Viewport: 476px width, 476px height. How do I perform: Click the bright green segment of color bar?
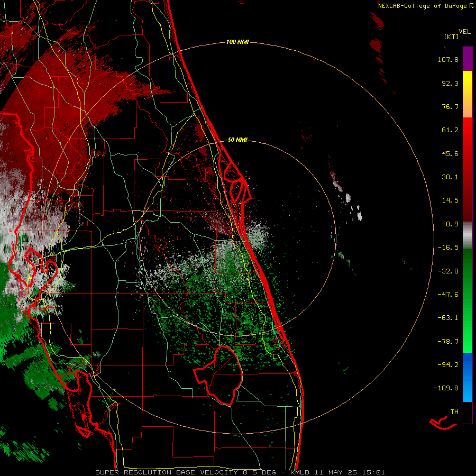click(x=467, y=300)
